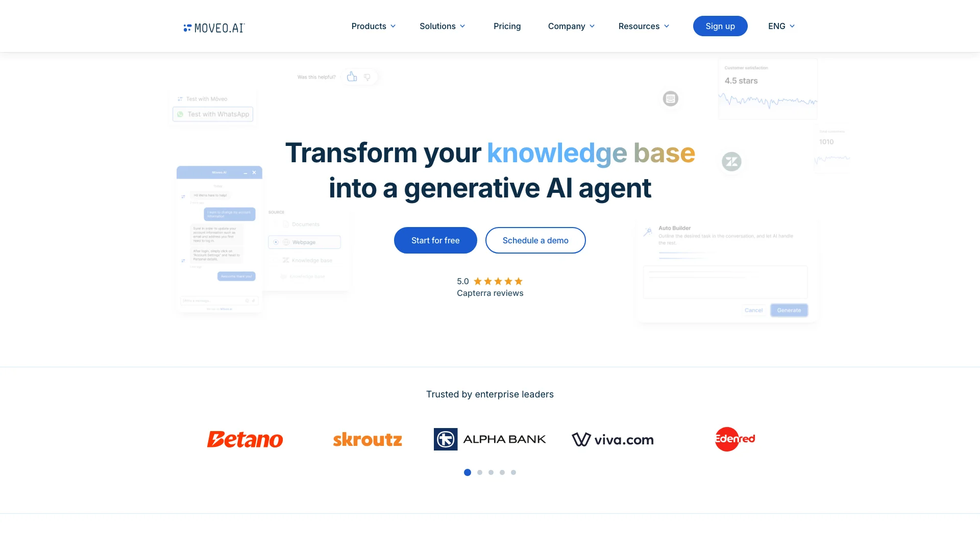Expand the Solutions navigation dropdown

(442, 26)
